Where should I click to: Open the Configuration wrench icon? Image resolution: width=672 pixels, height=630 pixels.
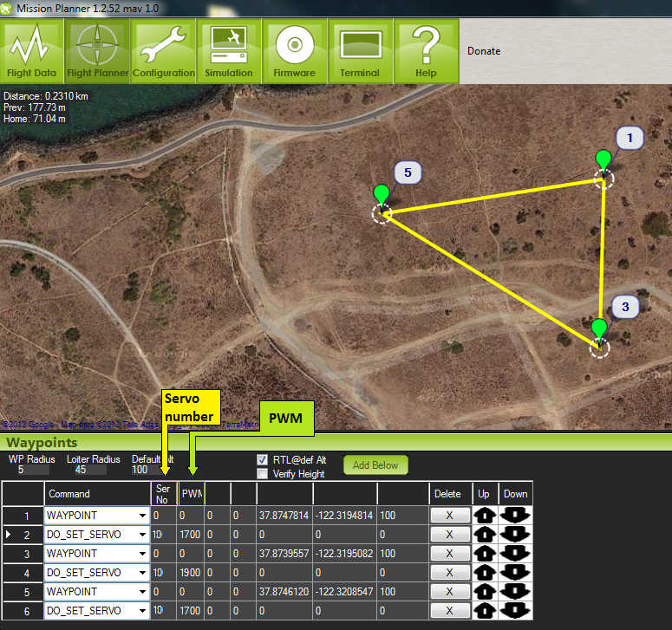point(164,51)
